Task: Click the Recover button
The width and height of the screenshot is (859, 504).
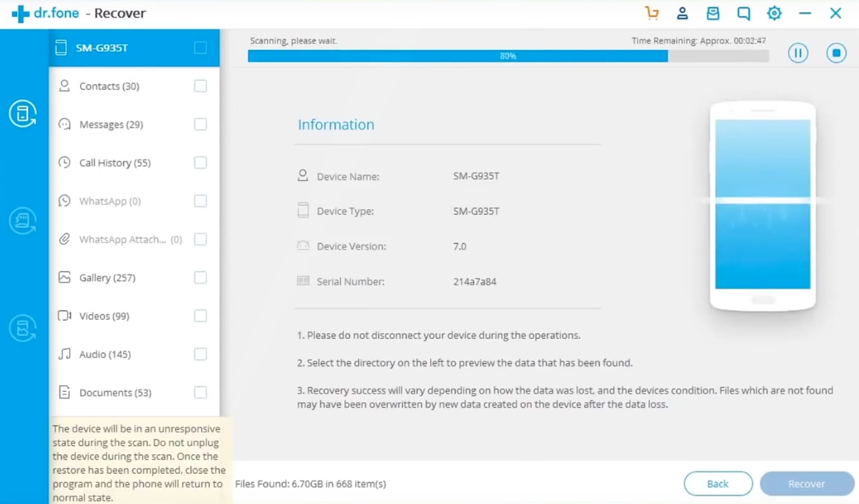Action: (x=806, y=483)
